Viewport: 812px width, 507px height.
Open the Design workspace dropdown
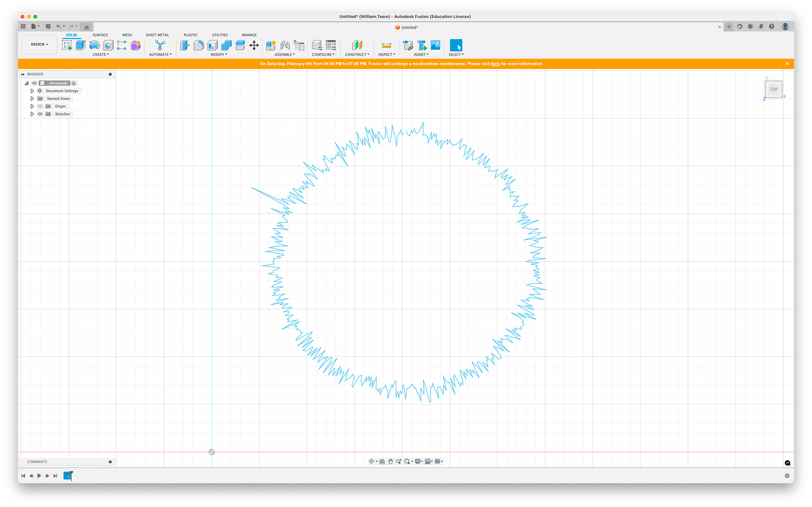[x=39, y=44]
